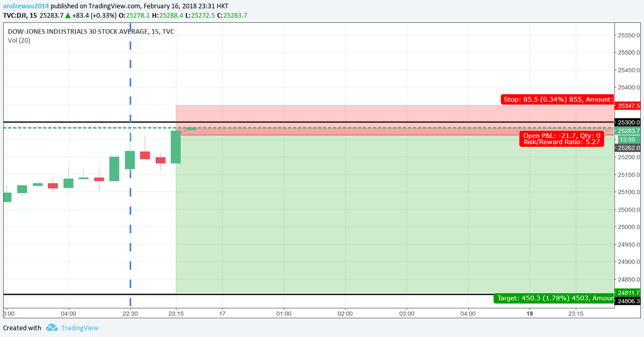Click the 24806.3 horizontal line price tag
644x337 pixels.
pyautogui.click(x=628, y=301)
